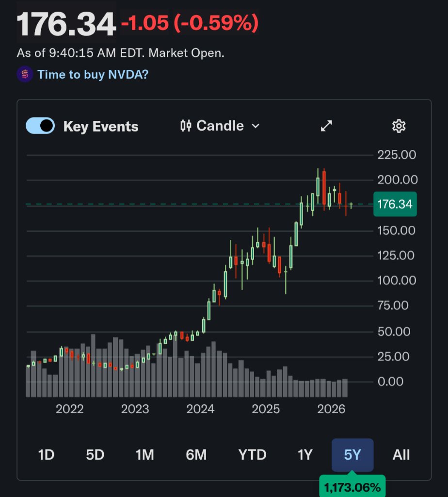Open chart settings gear icon
Viewport: 448px width, 497px height.
coord(398,126)
